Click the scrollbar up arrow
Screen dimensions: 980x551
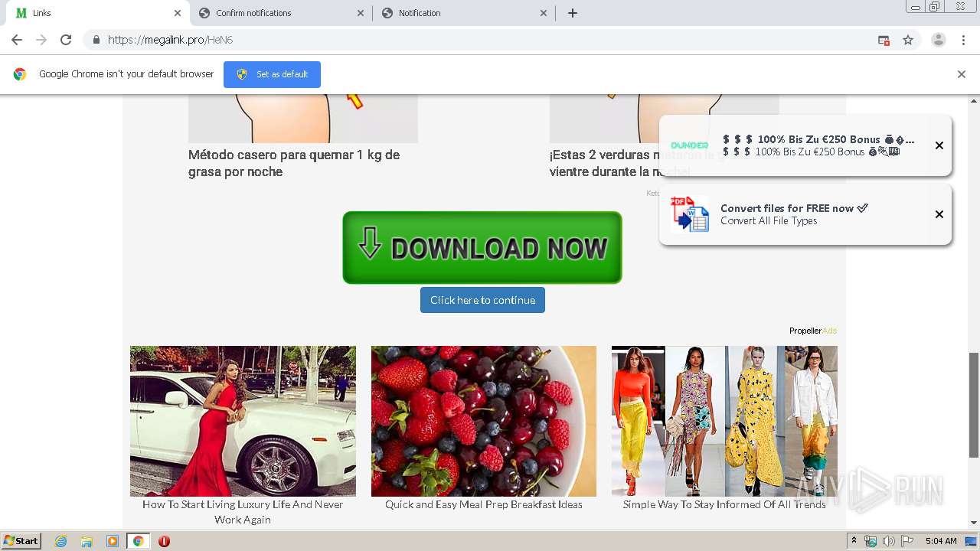click(x=974, y=100)
